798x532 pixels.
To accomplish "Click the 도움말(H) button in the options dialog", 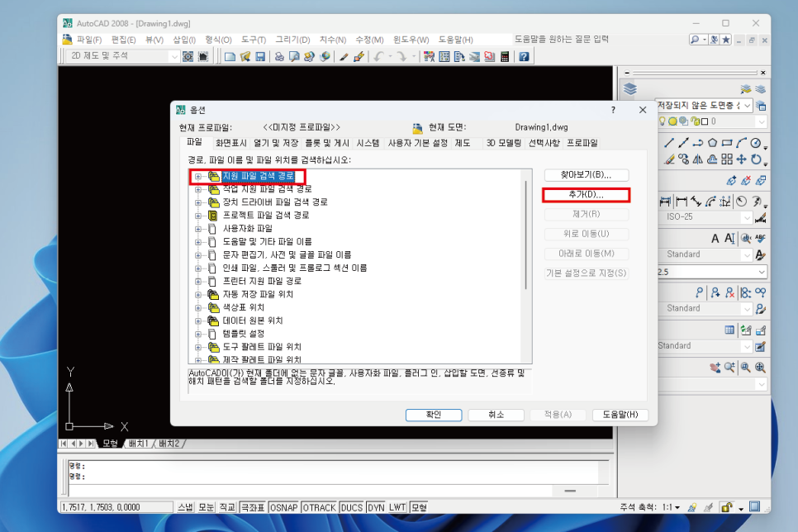I will (x=620, y=415).
